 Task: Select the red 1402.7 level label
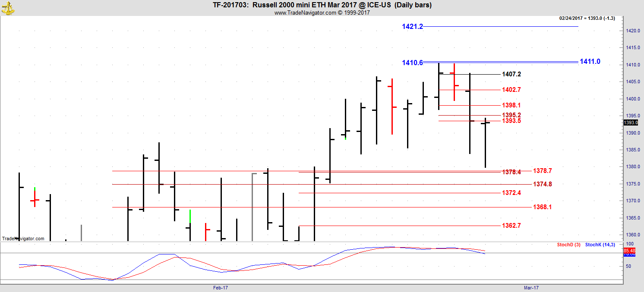511,90
